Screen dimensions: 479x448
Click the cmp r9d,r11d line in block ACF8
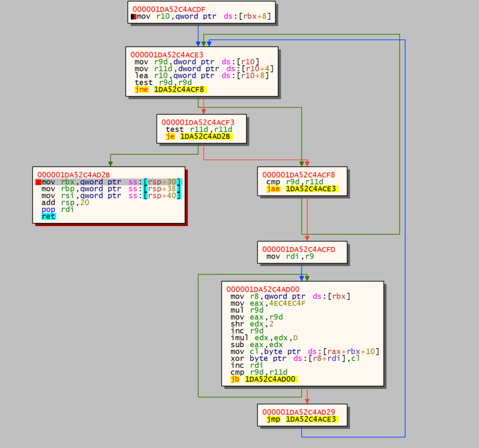click(x=295, y=182)
